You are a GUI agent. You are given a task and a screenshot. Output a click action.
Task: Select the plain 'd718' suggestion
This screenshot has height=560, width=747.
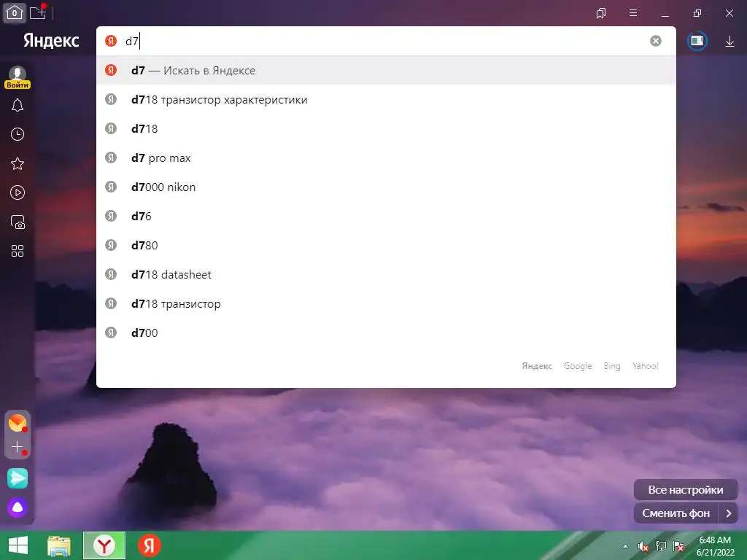point(386,128)
